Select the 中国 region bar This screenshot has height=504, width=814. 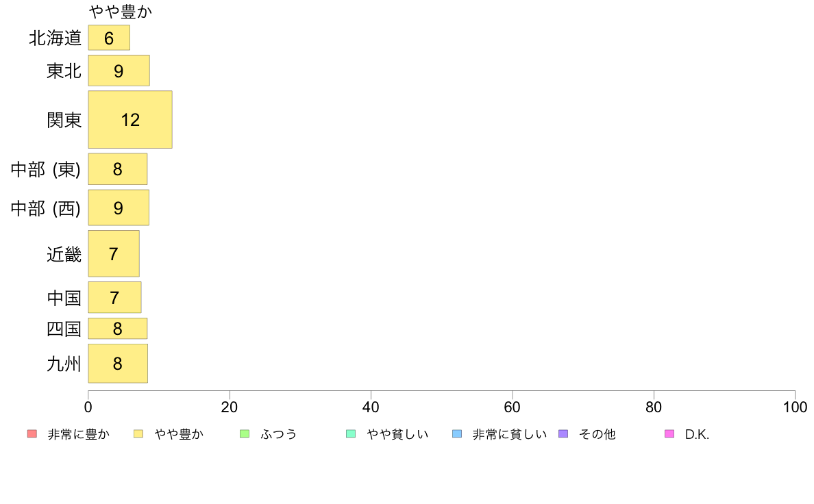click(114, 297)
